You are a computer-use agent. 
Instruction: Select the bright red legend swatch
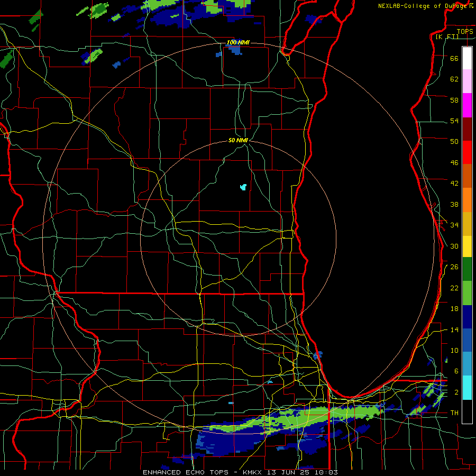click(467, 152)
